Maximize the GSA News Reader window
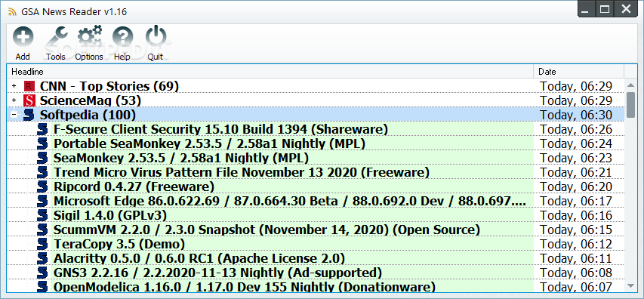The height and width of the screenshot is (299, 644). pyautogui.click(x=605, y=8)
